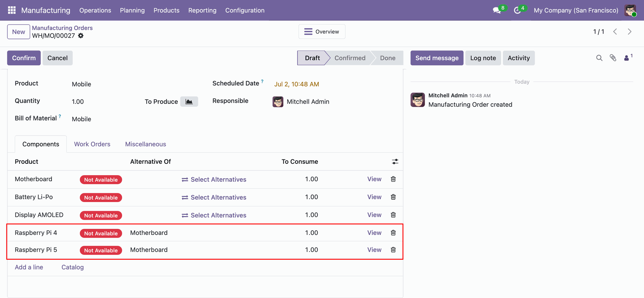Open Bill of Material help question mark
This screenshot has height=298, width=644.
click(60, 116)
